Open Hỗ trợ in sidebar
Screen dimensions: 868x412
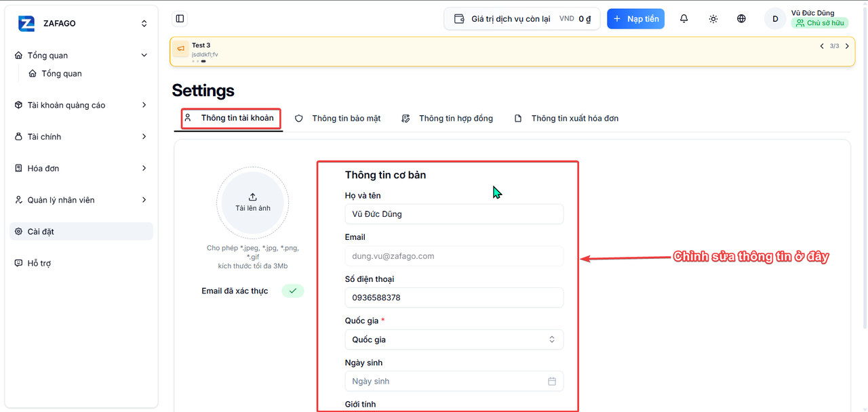tap(81, 263)
